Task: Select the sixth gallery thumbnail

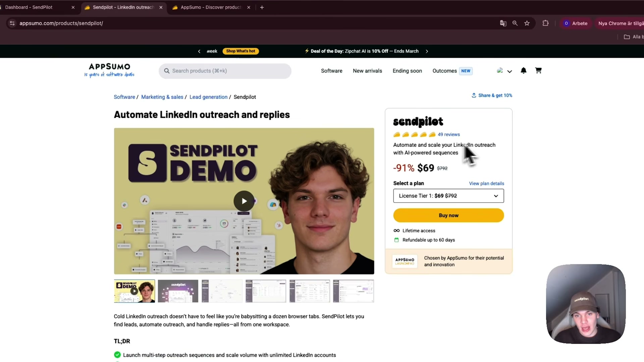Action: (x=354, y=291)
